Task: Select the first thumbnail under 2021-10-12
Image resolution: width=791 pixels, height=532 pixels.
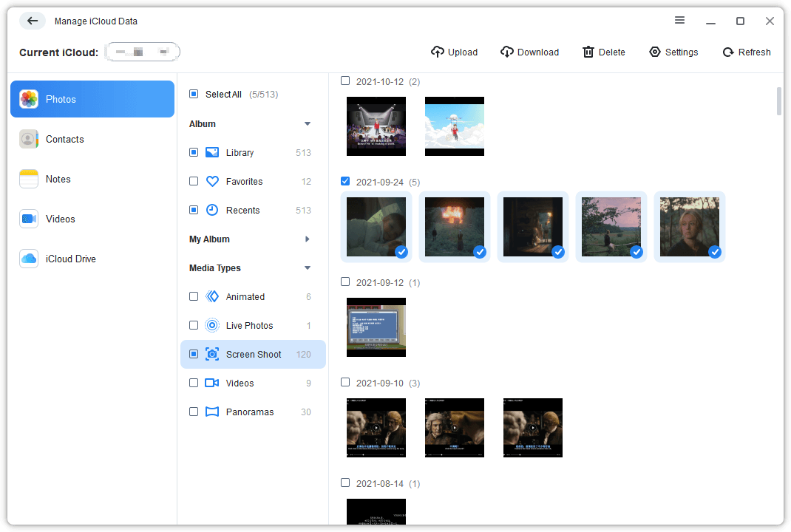Action: (376, 126)
